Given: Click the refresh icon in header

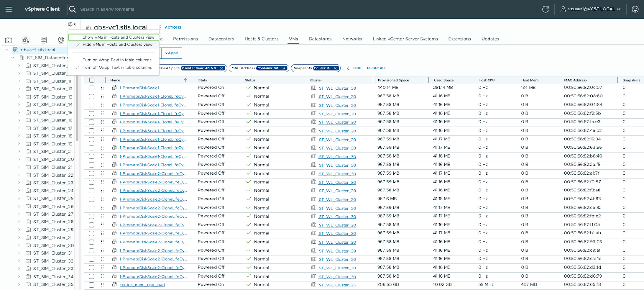Looking at the screenshot, I should click(545, 9).
